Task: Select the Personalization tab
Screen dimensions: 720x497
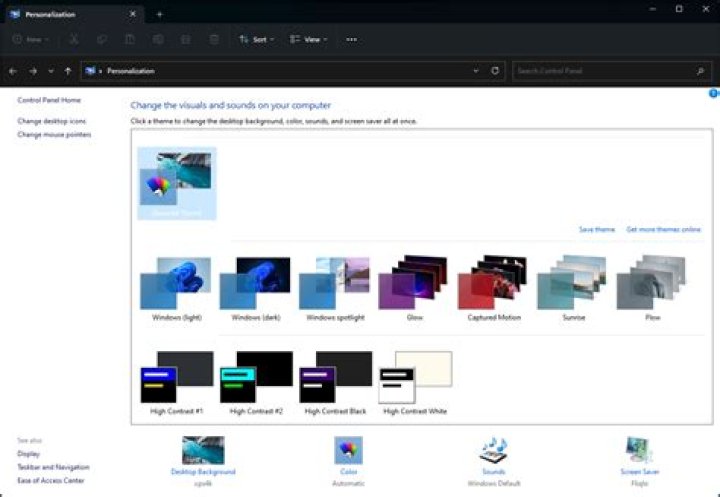Action: click(73, 14)
